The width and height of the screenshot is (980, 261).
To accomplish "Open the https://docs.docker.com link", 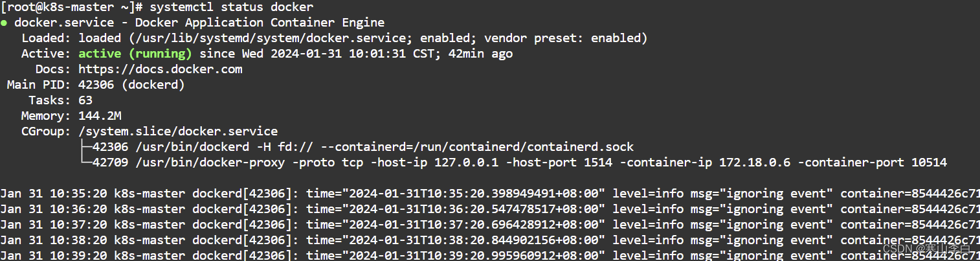I will click(x=161, y=69).
